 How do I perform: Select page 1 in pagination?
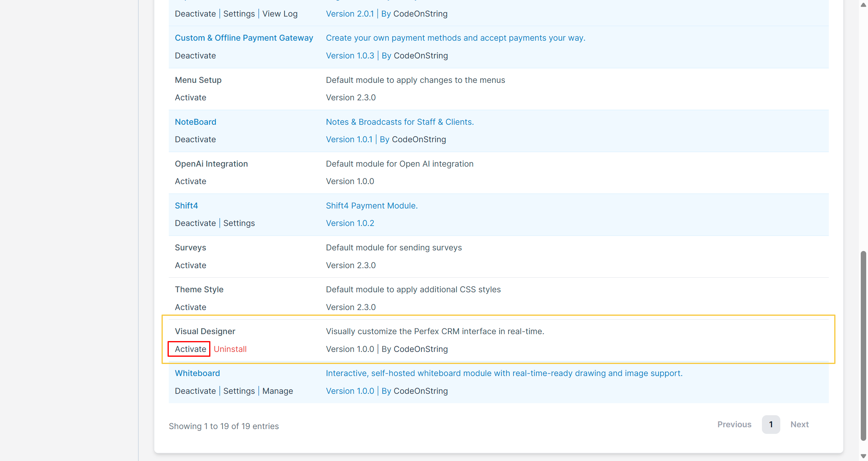(x=770, y=424)
